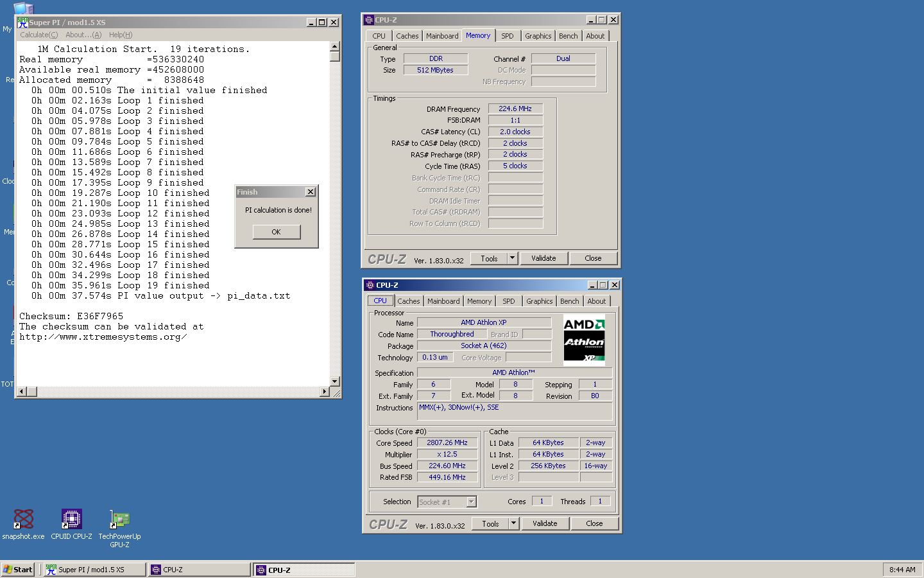This screenshot has width=924, height=578.
Task: Click the Channel # Dual field
Action: (563, 58)
